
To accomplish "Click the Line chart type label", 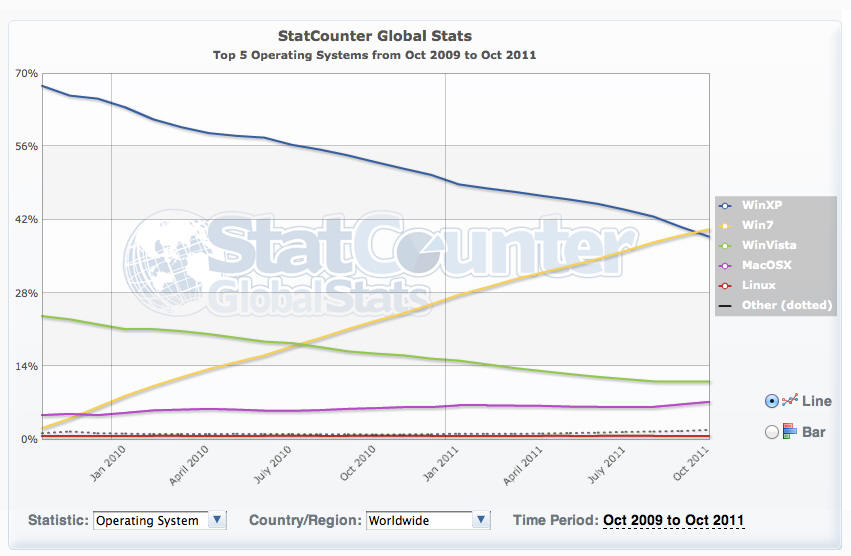I will 817,401.
